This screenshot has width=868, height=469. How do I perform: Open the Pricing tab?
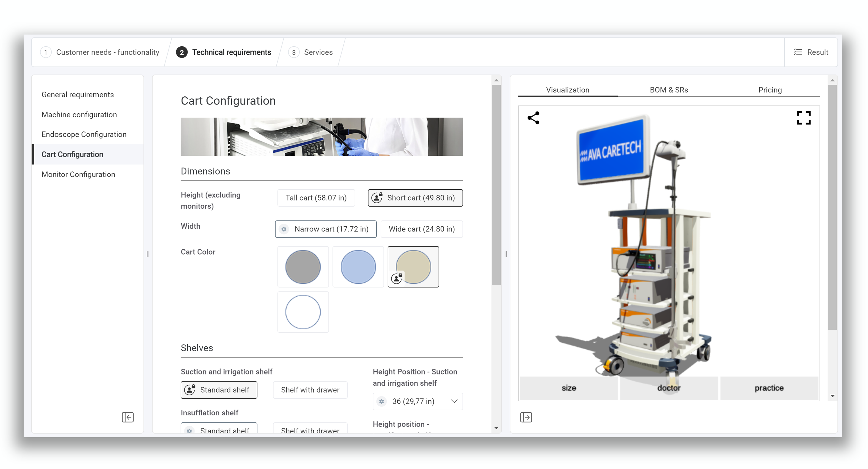point(770,90)
